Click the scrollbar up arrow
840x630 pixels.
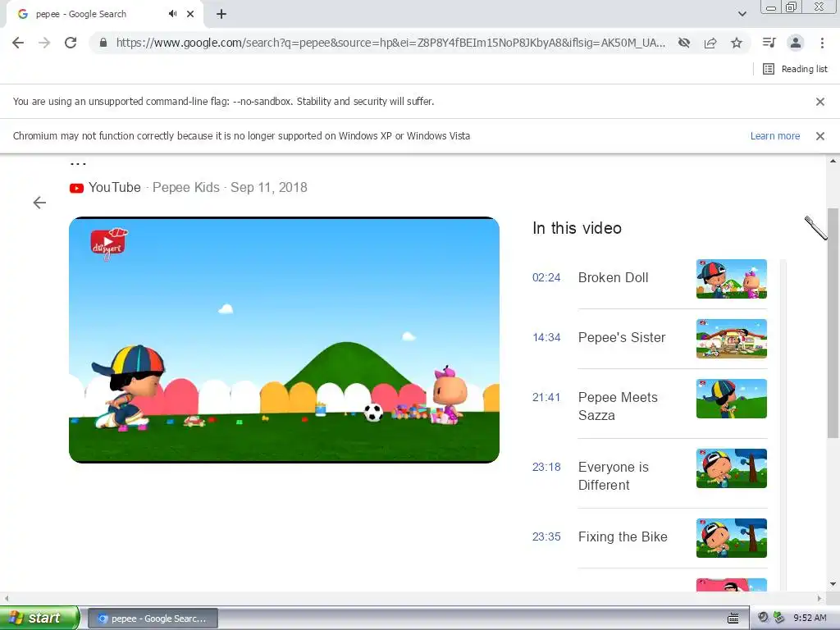(x=833, y=161)
